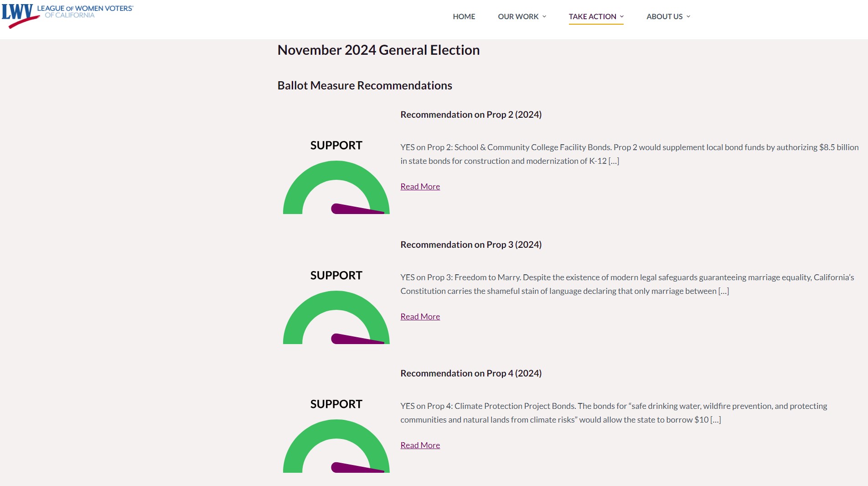Read More about Prop 2 recommendation

coord(420,187)
